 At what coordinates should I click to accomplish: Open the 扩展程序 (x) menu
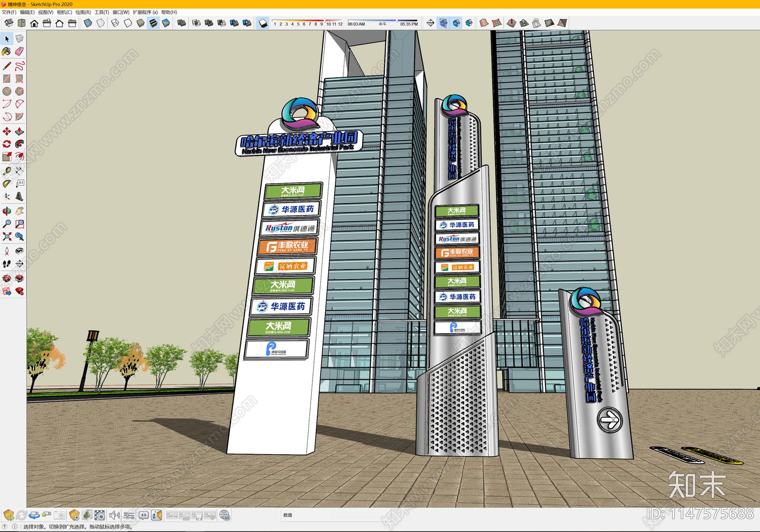[x=145, y=12]
